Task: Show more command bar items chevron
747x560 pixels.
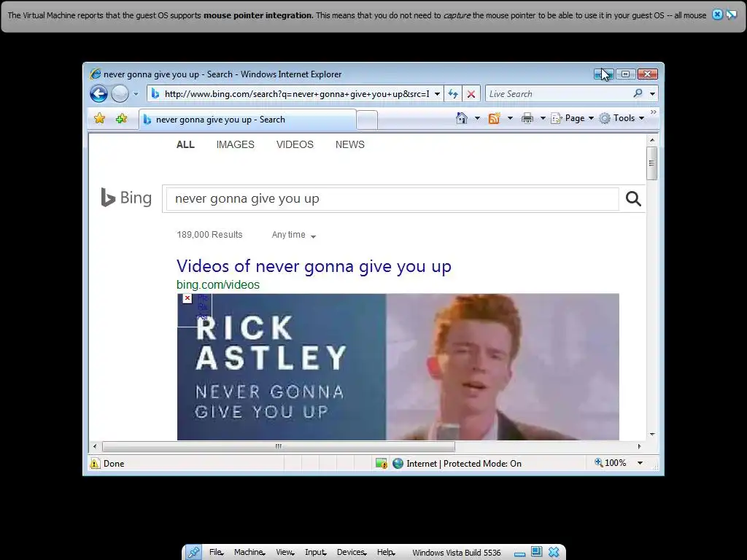Action: 653,112
